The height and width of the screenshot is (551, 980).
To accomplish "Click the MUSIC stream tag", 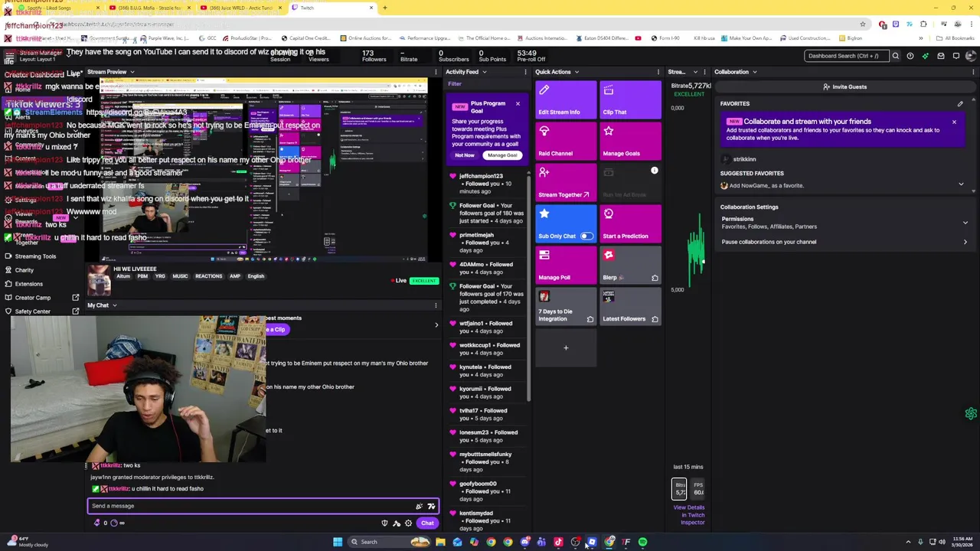I will (x=180, y=276).
